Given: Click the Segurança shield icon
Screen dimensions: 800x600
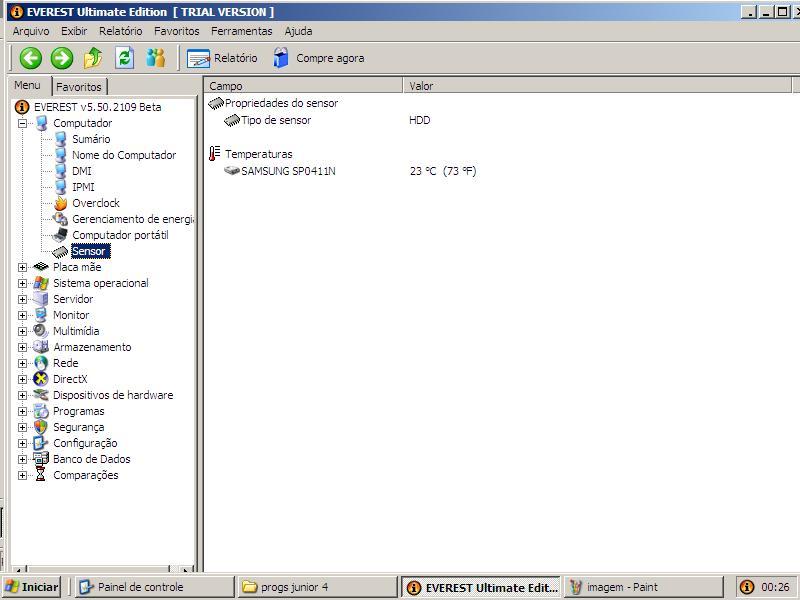Looking at the screenshot, I should coord(41,427).
